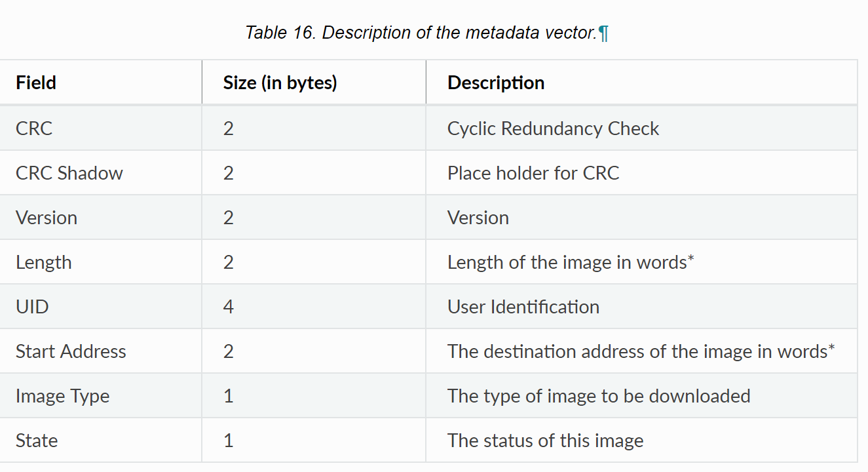The image size is (868, 472).
Task: Click the pilcrow anchor link after the caption
Action: coord(603,33)
